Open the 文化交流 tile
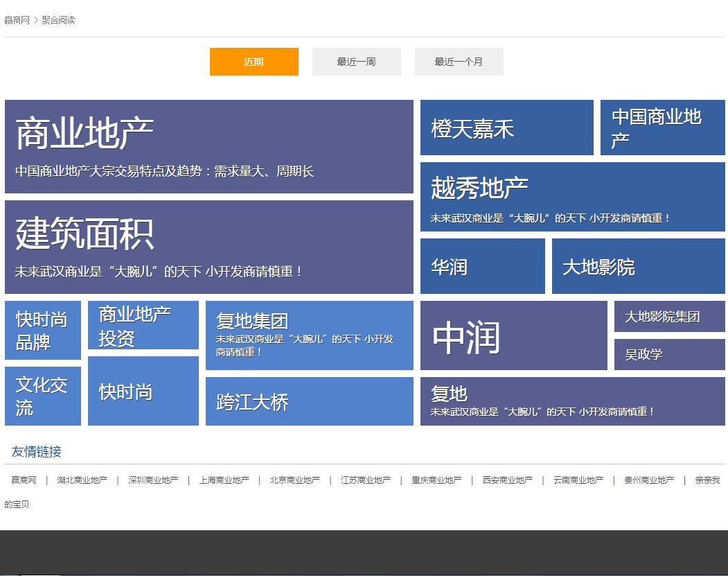728x576 pixels. pyautogui.click(x=43, y=396)
